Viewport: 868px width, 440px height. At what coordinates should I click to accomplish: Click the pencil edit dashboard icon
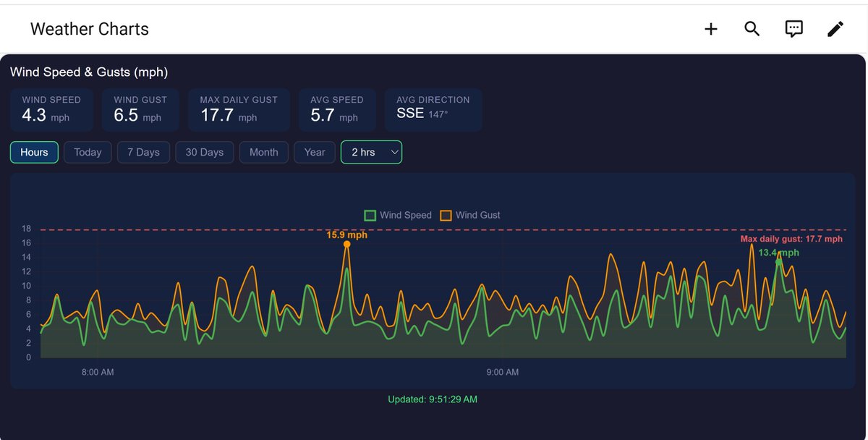point(835,29)
